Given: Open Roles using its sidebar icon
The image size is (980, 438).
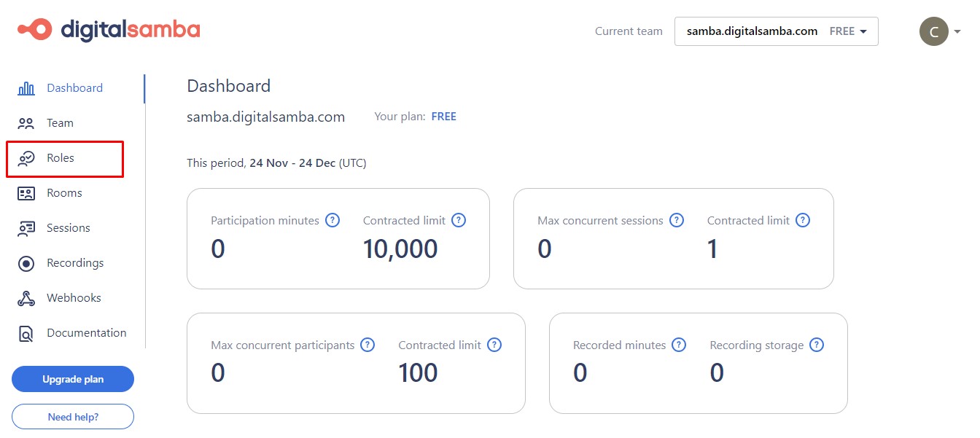Looking at the screenshot, I should tap(26, 157).
